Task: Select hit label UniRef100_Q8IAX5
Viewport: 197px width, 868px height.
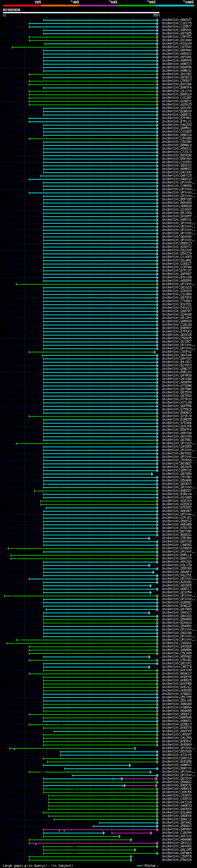Action: point(177,467)
